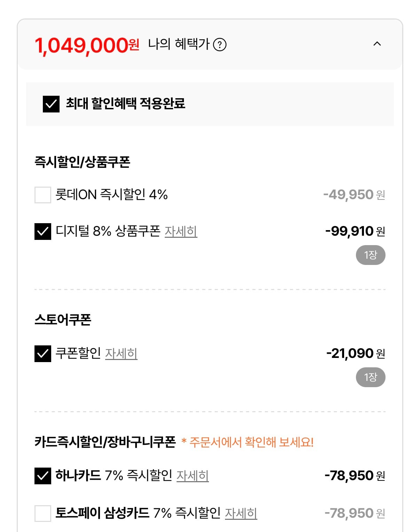Click 1장 badge under 쿠폰할인 amount
The width and height of the screenshot is (420, 532).
(x=371, y=377)
